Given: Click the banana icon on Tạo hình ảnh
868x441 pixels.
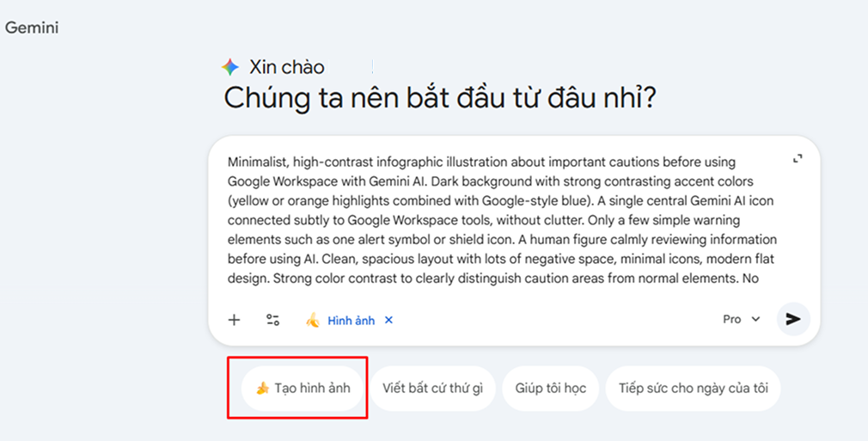Looking at the screenshot, I should click(x=262, y=389).
